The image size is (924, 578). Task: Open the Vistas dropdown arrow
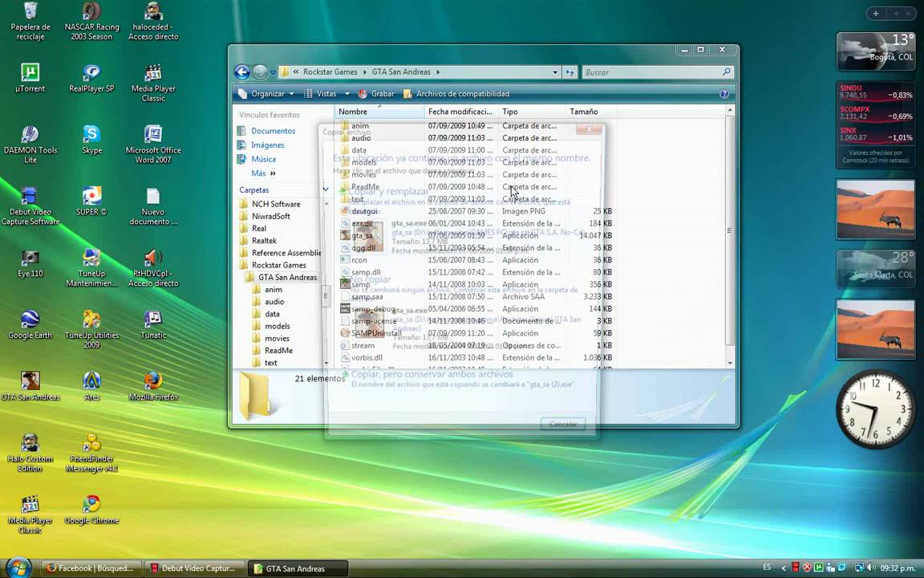click(x=347, y=94)
